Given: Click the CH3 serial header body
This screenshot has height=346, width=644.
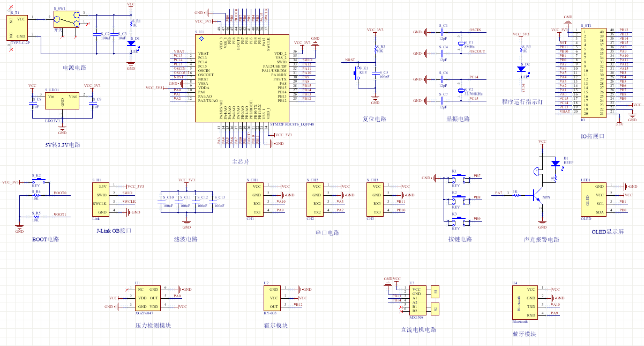Looking at the screenshot, I should 376,199.
